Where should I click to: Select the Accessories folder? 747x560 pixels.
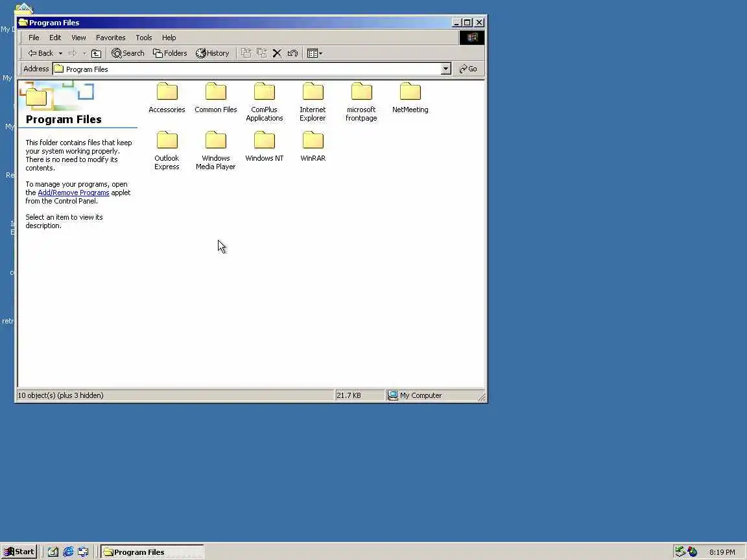(x=167, y=98)
